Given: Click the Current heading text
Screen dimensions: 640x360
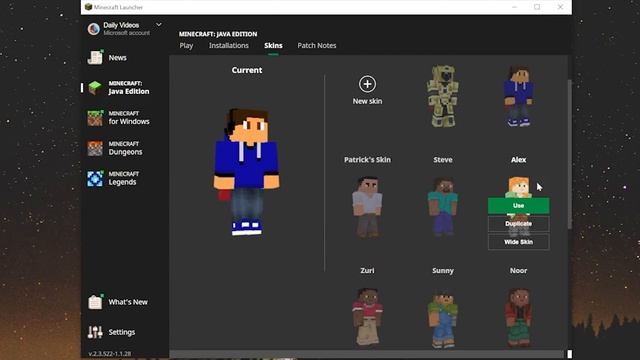Looking at the screenshot, I should tap(247, 70).
